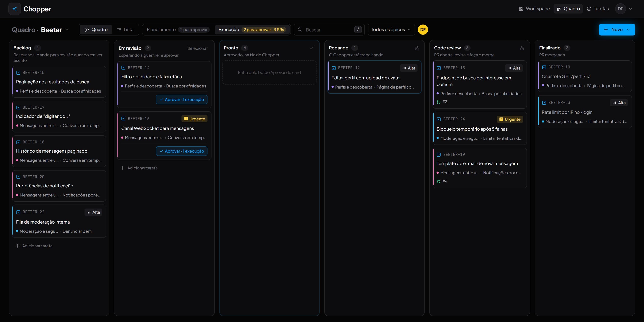Image resolution: width=644 pixels, height=322 pixels.
Task: Click the search magnifier icon
Action: pyautogui.click(x=300, y=29)
